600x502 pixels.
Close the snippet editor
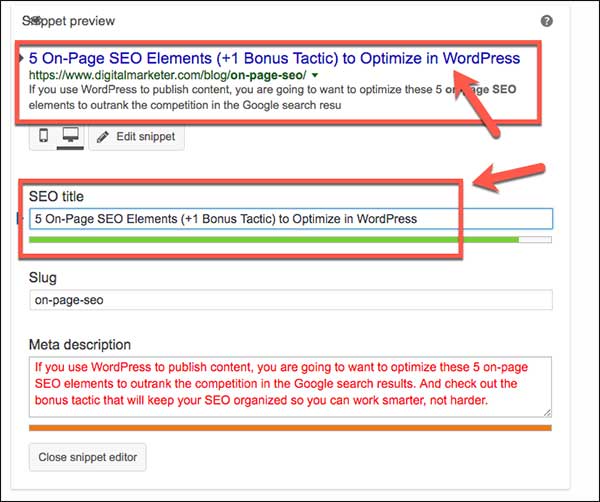(x=88, y=457)
